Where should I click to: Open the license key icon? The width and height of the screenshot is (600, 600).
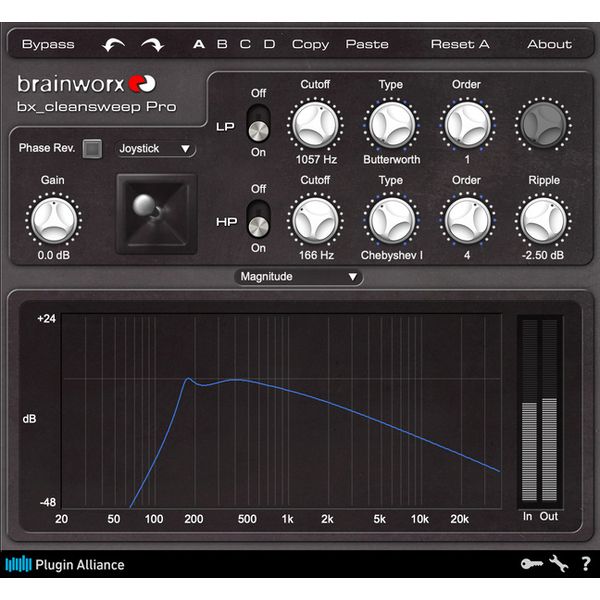click(x=532, y=564)
